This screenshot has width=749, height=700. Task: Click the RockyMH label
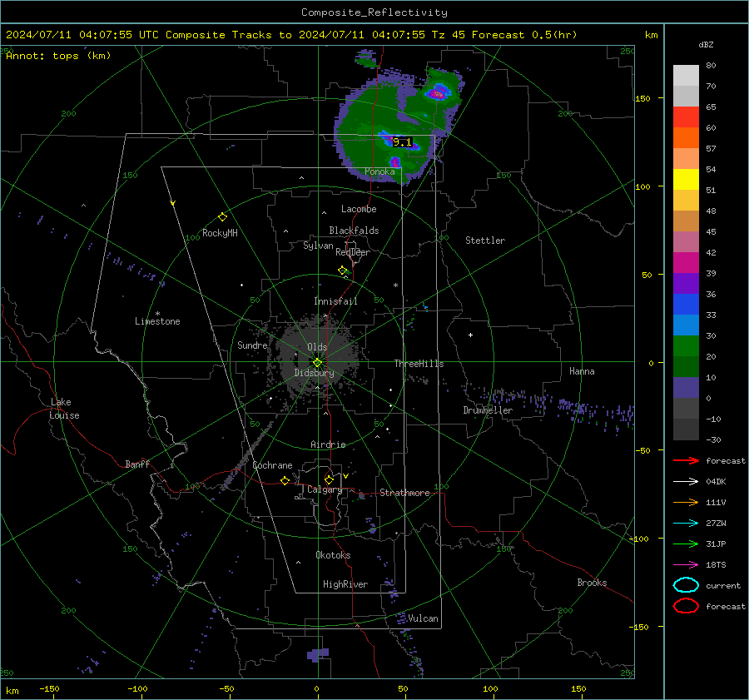click(220, 233)
